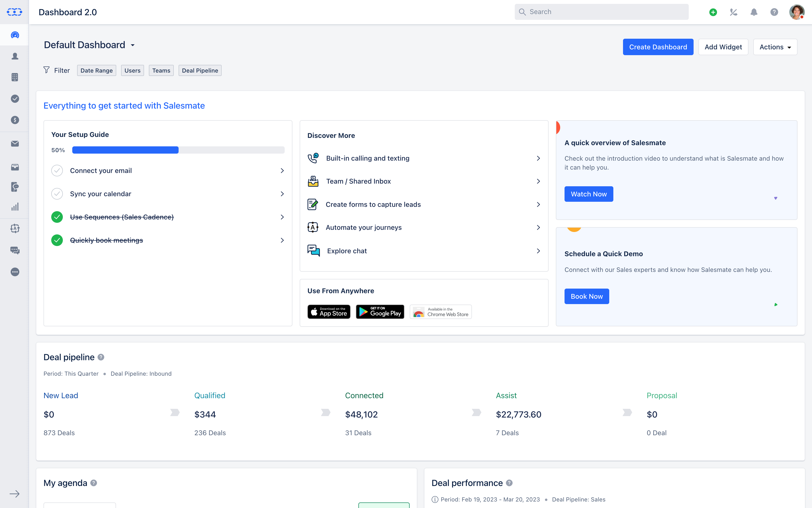This screenshot has width=812, height=508.
Task: Click the Watch Now button
Action: click(588, 194)
